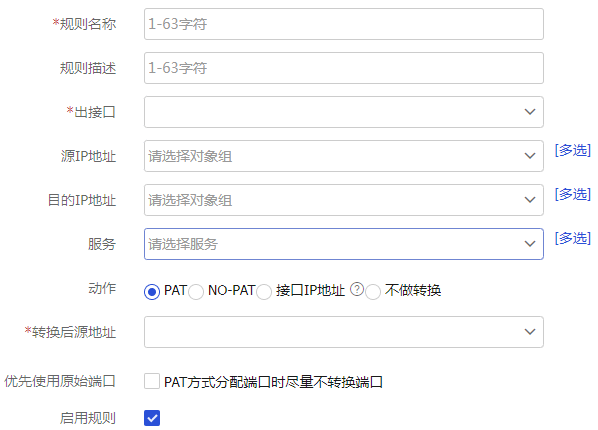Open the 源IP地址 请选择对象组 dropdown
This screenshot has width=598, height=430.
pyautogui.click(x=344, y=156)
